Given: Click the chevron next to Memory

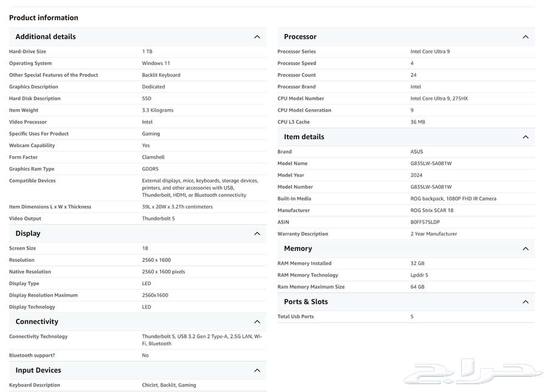Looking at the screenshot, I should [x=526, y=249].
